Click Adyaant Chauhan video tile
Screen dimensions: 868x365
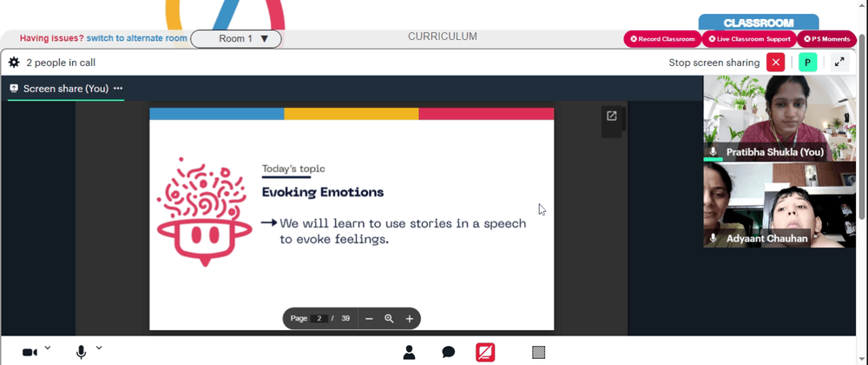point(779,205)
